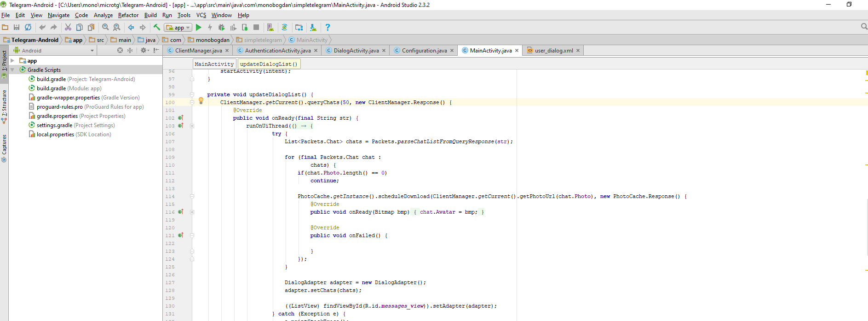
Task: Click Sync Project with Gradle Files icon
Action: pos(285,28)
